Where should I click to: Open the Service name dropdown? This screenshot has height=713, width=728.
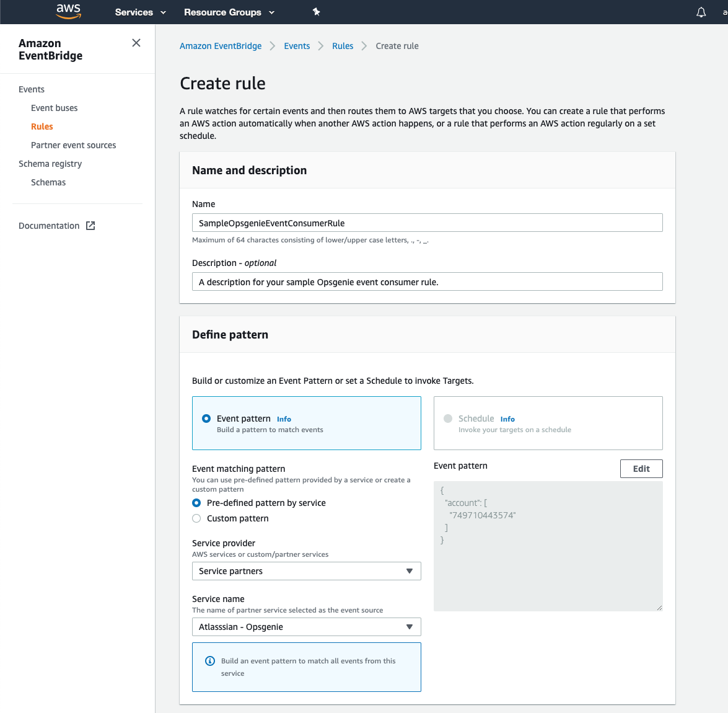(306, 627)
